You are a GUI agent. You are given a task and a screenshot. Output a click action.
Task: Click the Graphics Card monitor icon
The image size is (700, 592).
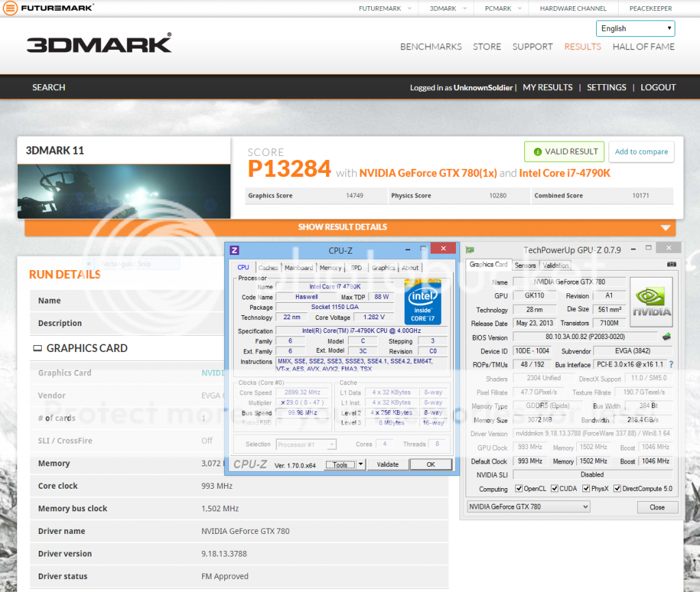click(x=38, y=348)
